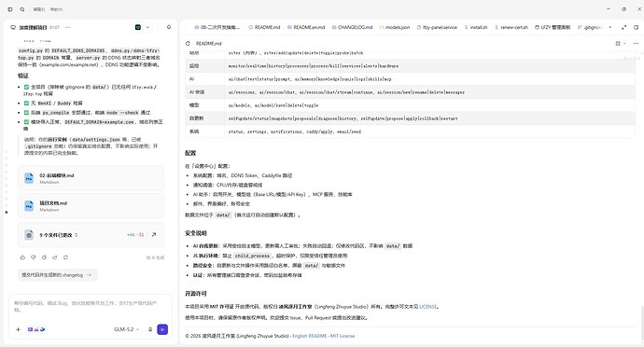Expand the 9 个文件已更改 list

point(58,235)
